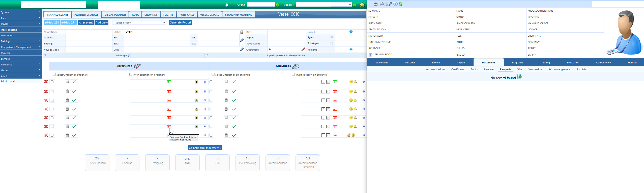Click the first red X offsigner icon
This screenshot has width=644, height=193.
click(x=46, y=82)
